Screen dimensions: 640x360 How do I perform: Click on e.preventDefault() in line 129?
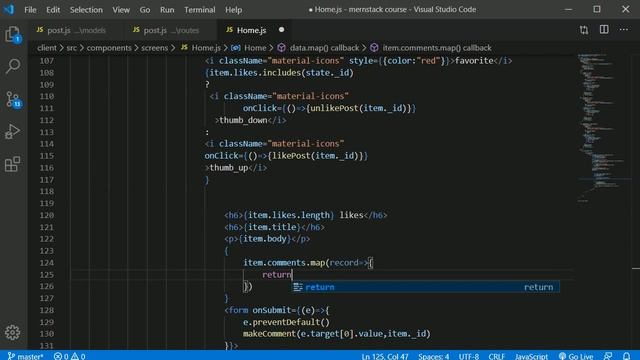(286, 322)
